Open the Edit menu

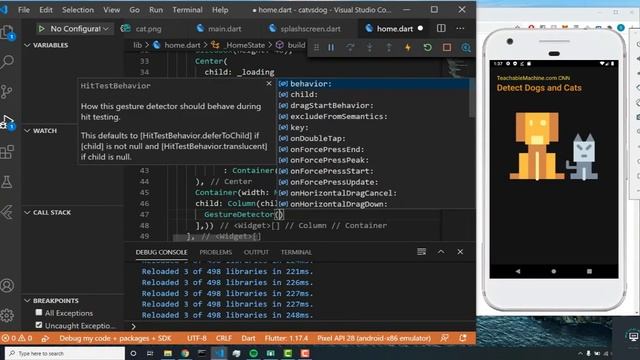click(x=46, y=10)
